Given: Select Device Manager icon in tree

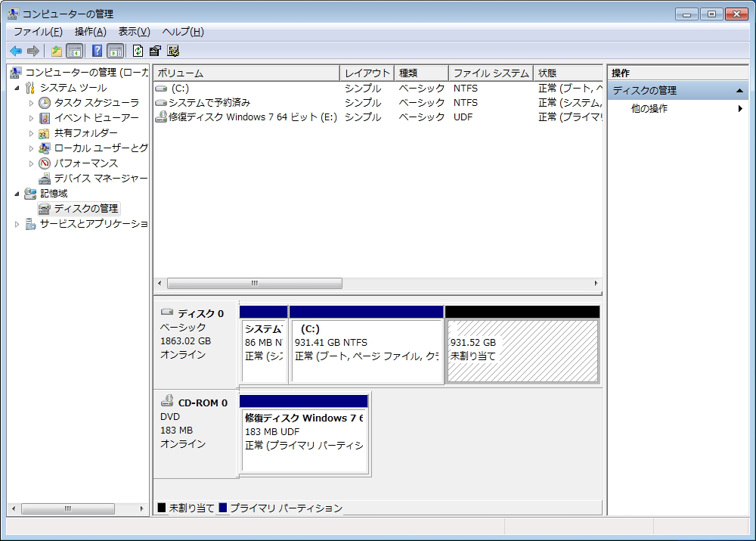Looking at the screenshot, I should 45,179.
